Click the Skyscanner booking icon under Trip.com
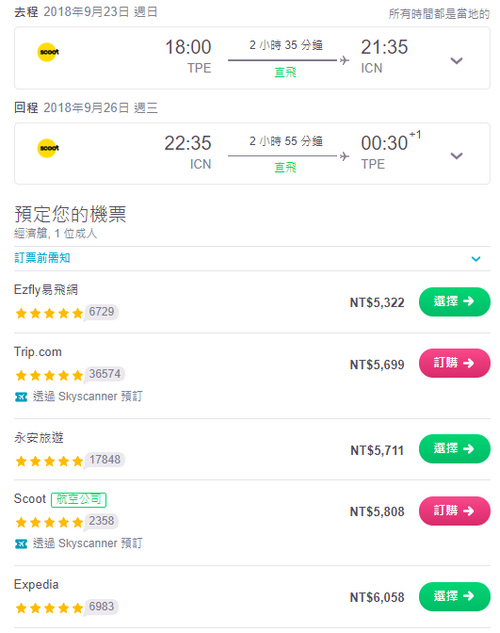The image size is (500, 633). (21, 397)
